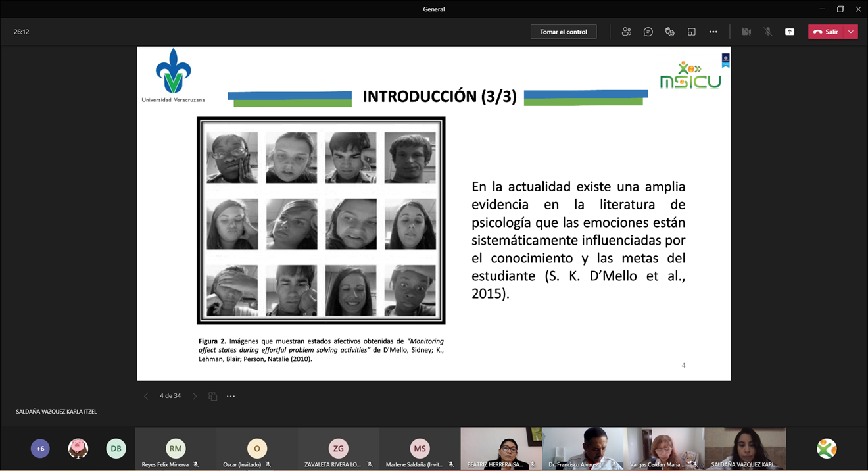Open the meeting chat panel
Image resolution: width=868 pixels, height=471 pixels.
[648, 32]
